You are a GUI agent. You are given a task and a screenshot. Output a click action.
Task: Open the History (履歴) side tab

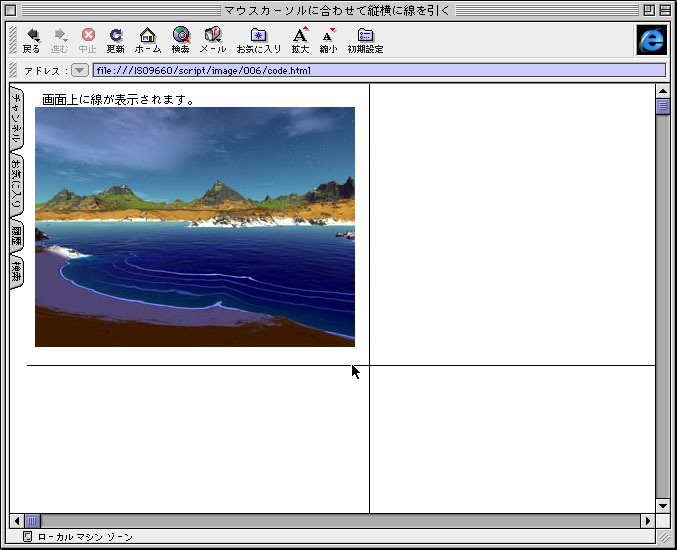point(16,237)
